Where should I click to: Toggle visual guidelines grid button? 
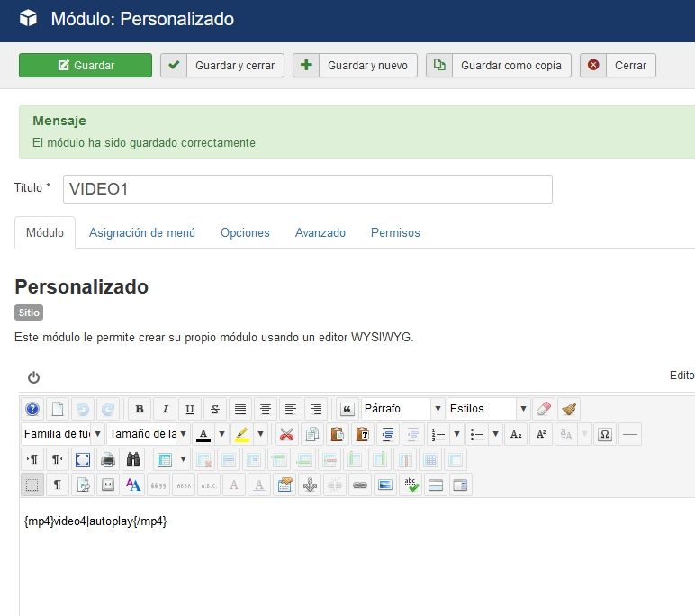pyautogui.click(x=32, y=485)
